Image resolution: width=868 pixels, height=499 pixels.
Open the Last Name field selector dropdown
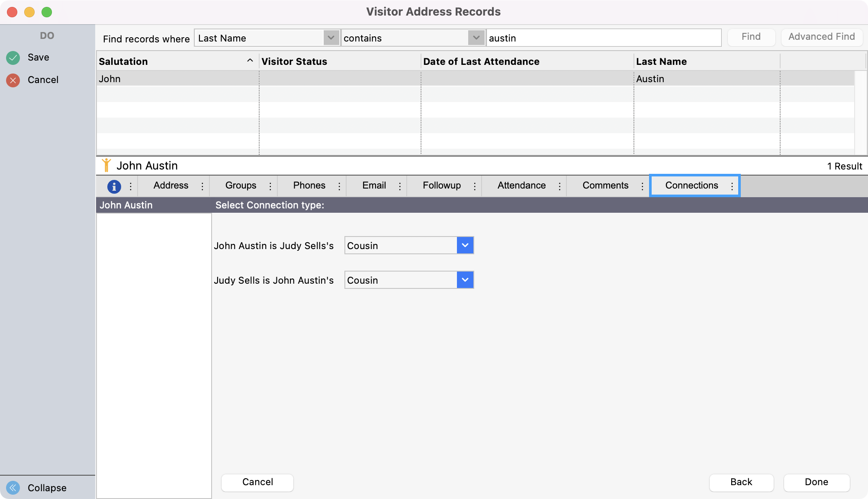pos(331,38)
